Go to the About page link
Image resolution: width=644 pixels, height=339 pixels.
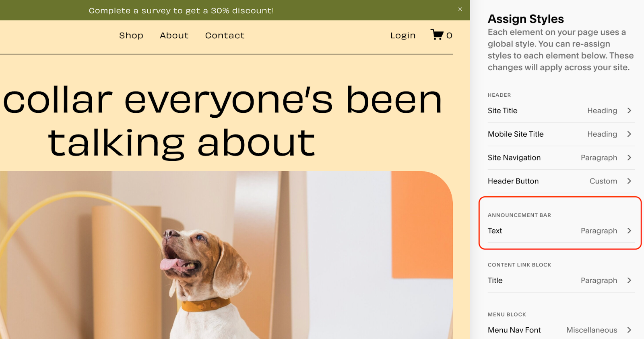coord(174,35)
